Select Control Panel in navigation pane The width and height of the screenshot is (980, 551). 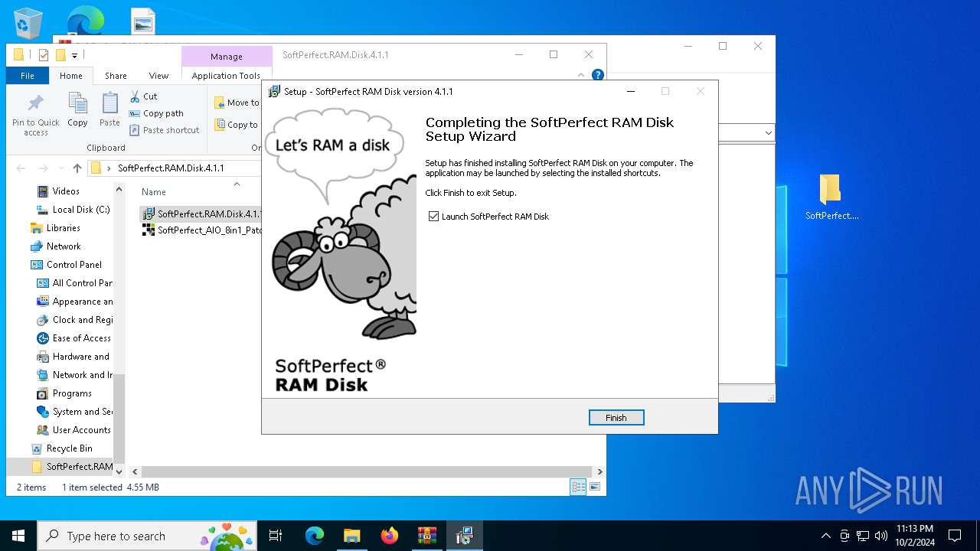(x=73, y=265)
